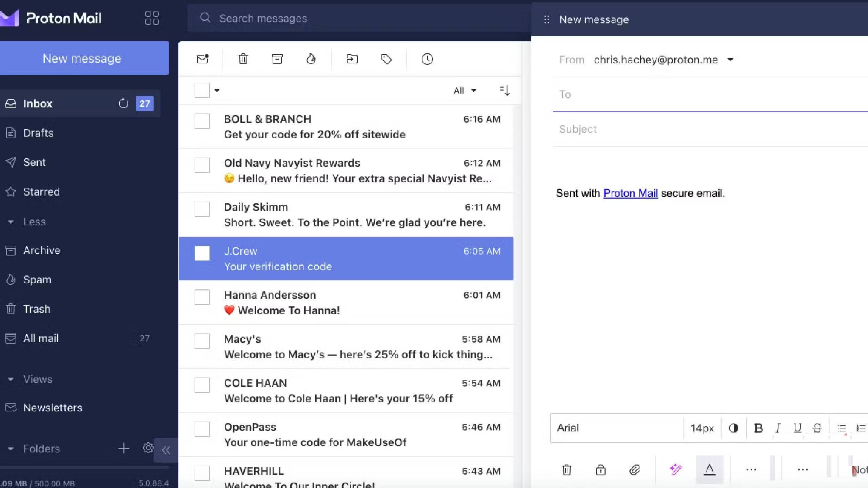Select the Macy's message checkbox
868x488 pixels.
(202, 341)
